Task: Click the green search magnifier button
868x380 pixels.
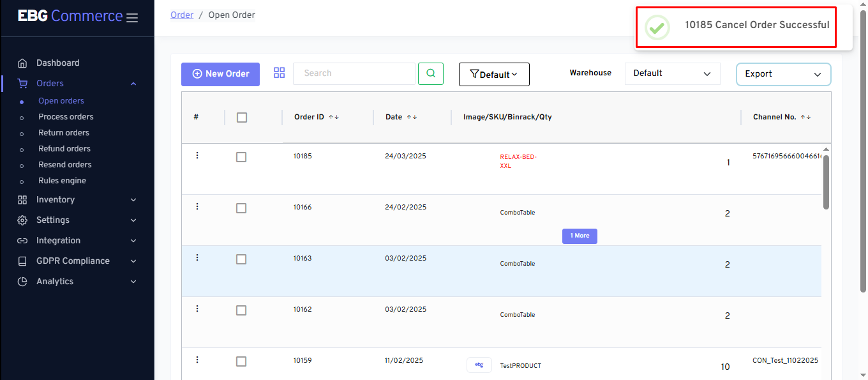Action: [x=431, y=73]
